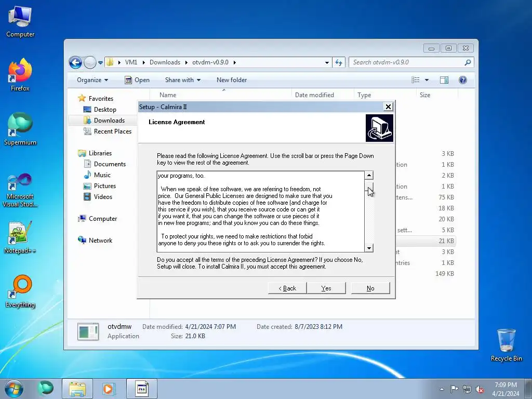This screenshot has height=399, width=532.
Task: Open the Music library
Action: click(x=102, y=175)
